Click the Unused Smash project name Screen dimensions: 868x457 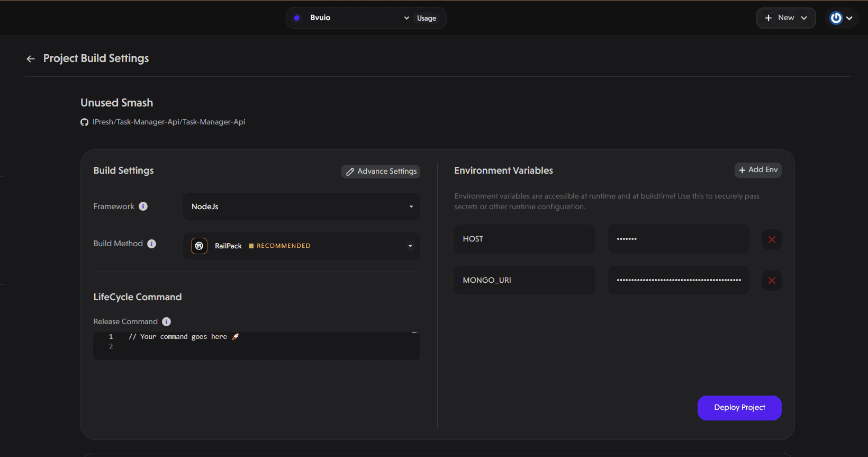point(117,103)
